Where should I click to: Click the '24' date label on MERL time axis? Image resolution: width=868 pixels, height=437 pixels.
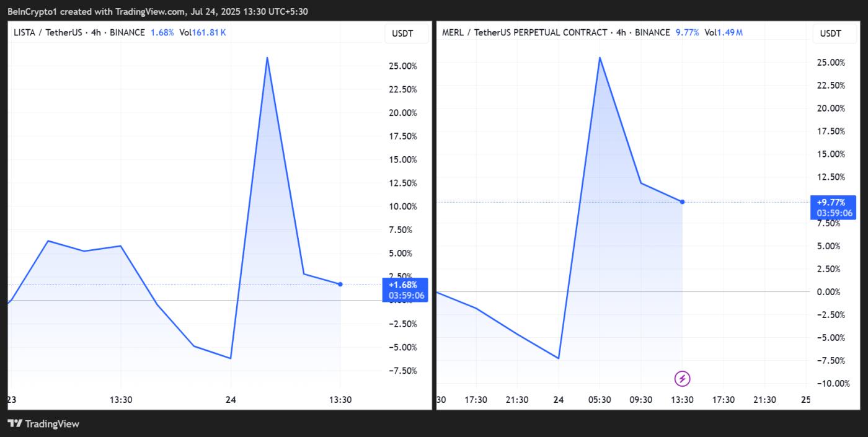tap(559, 400)
